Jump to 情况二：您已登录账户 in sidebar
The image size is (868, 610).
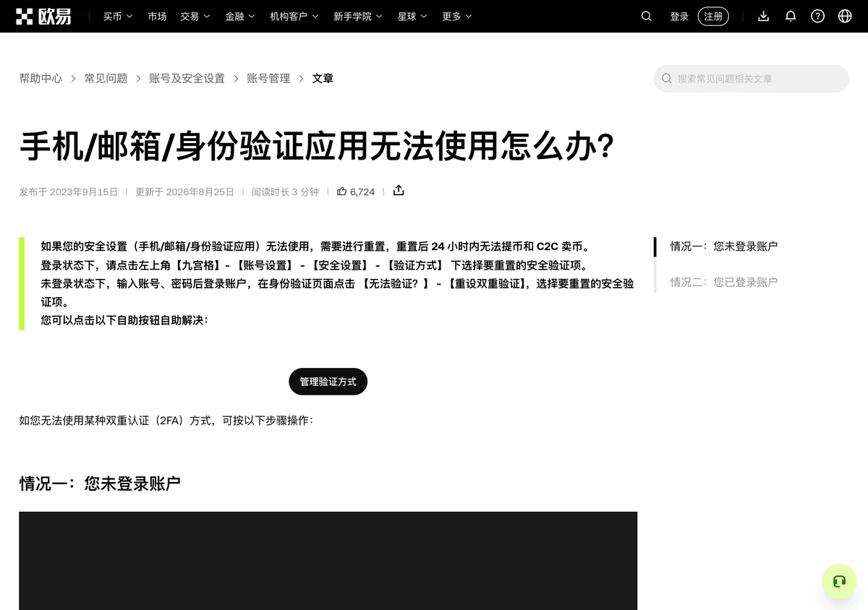coord(724,282)
